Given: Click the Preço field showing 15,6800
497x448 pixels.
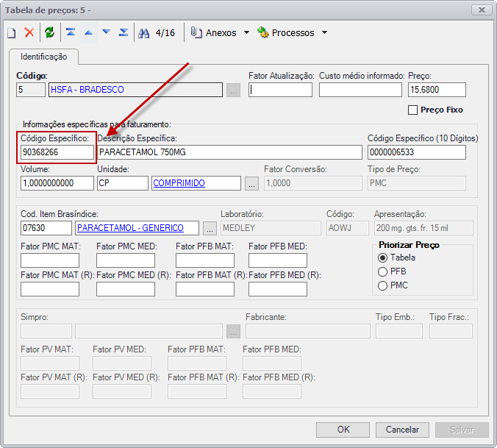Looking at the screenshot, I should [437, 90].
